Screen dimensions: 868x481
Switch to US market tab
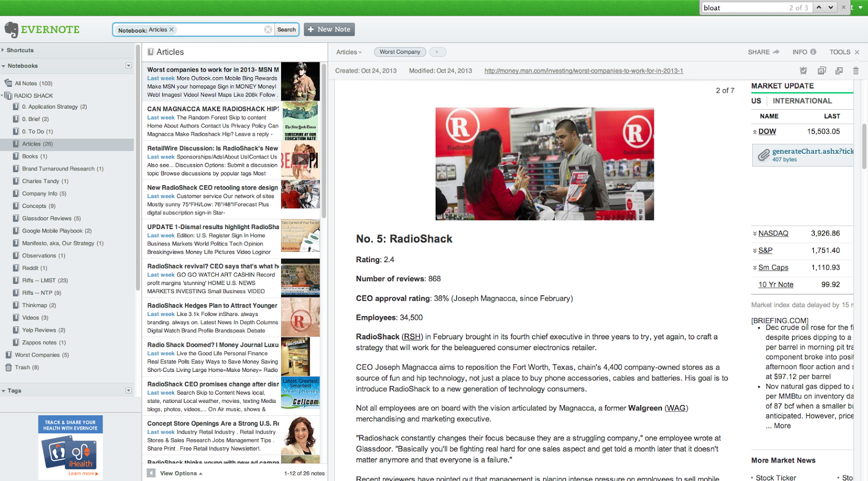point(756,101)
